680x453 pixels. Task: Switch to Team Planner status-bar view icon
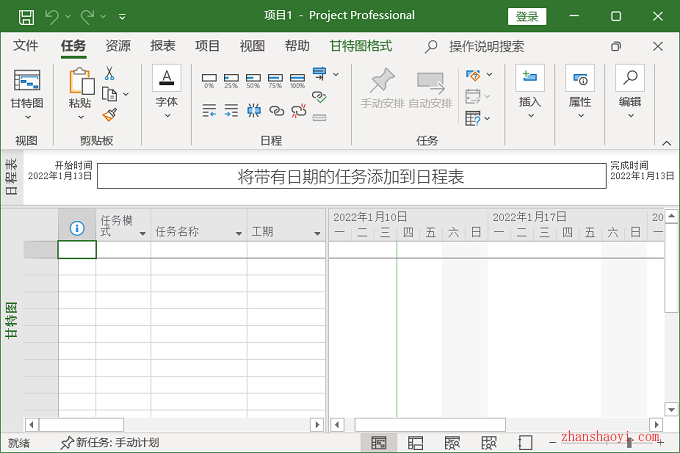[452, 443]
